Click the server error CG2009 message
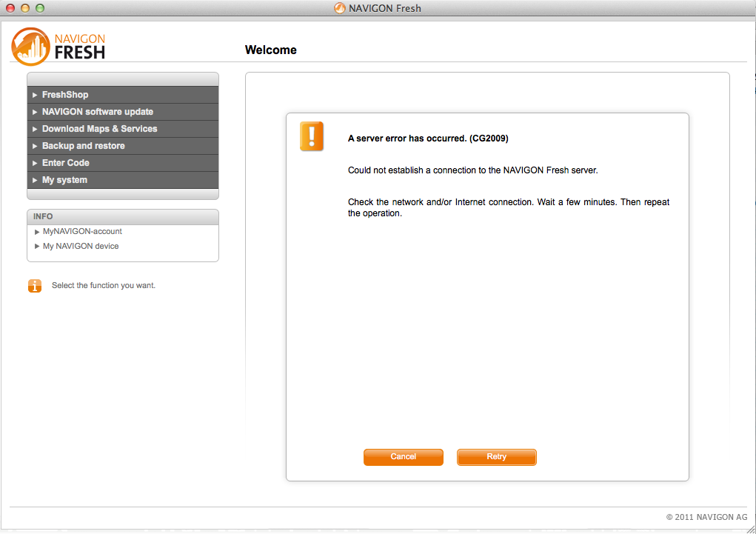The image size is (756, 534). pyautogui.click(x=428, y=138)
